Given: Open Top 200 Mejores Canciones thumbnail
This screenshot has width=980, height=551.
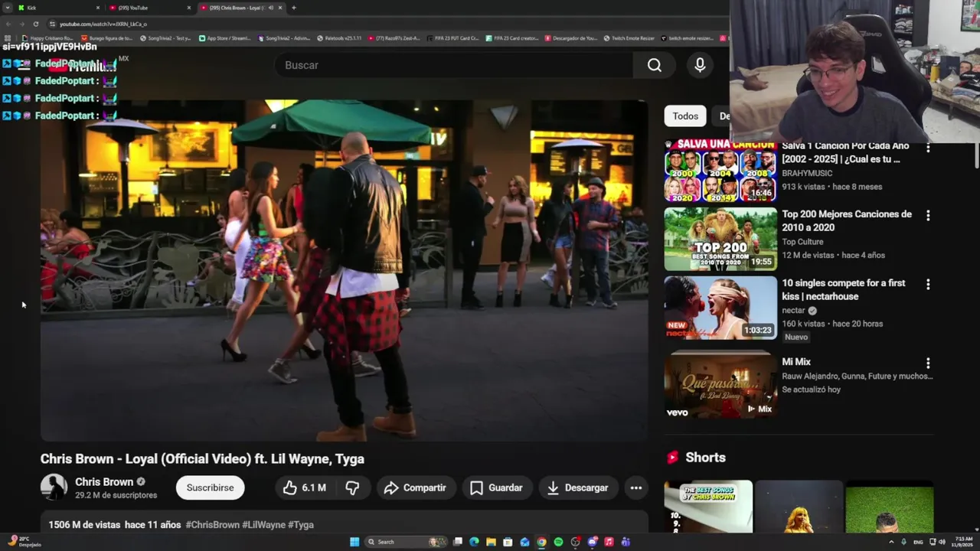Looking at the screenshot, I should [x=720, y=240].
